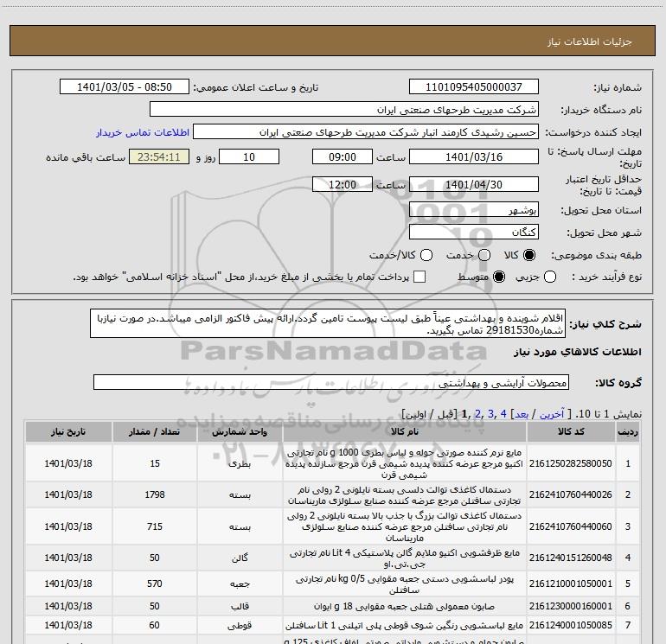Click the تاریخ نیاز column header
The image size is (666, 644).
(x=68, y=431)
